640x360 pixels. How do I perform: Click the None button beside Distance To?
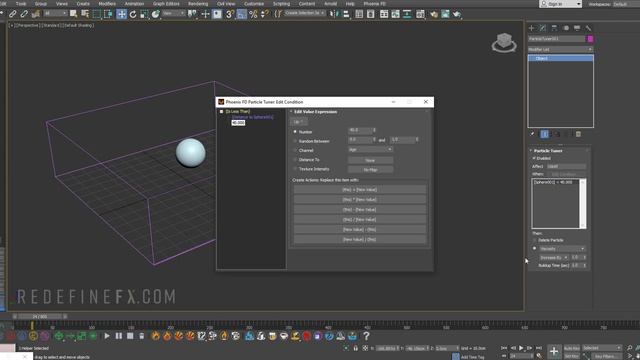point(370,160)
